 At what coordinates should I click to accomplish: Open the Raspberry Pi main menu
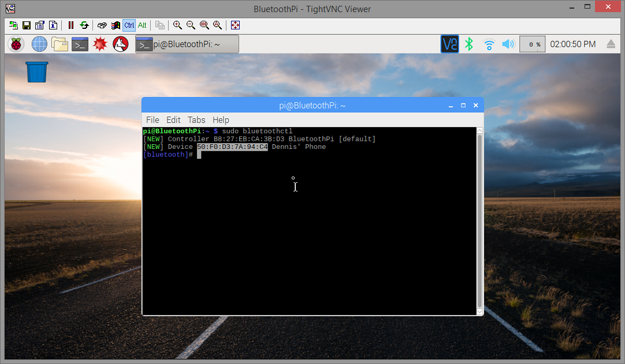(16, 44)
